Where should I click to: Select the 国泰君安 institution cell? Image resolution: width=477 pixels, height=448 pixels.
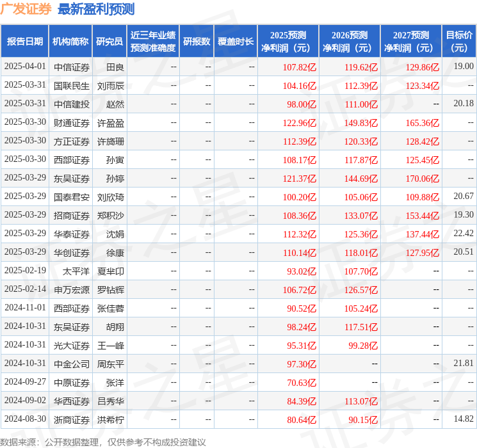tap(72, 197)
